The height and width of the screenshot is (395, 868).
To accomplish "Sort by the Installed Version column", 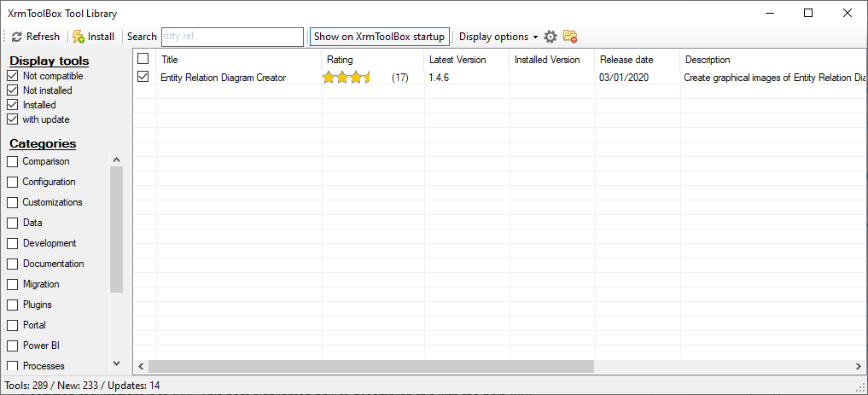I will [x=552, y=60].
